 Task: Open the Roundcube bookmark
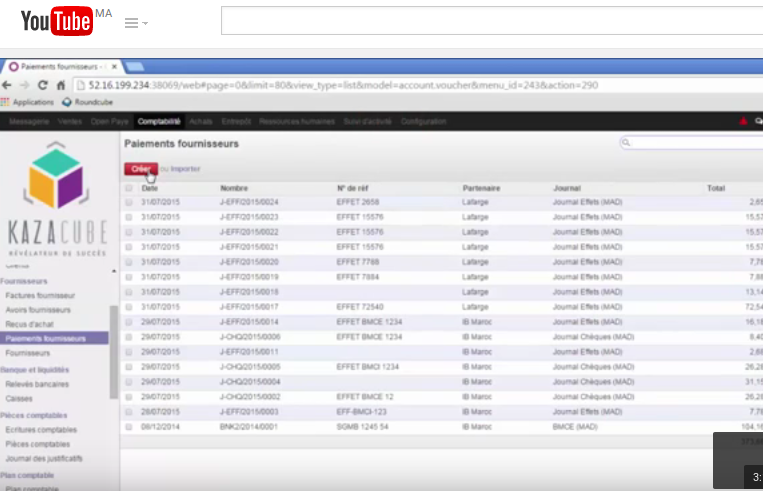[x=86, y=102]
